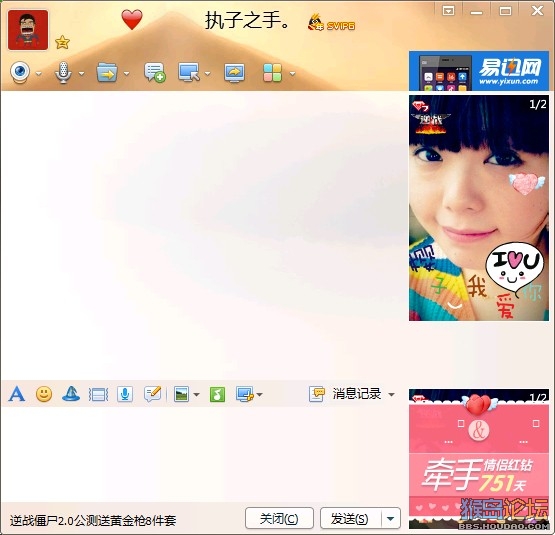The width and height of the screenshot is (555, 535).
Task: Click the contact's avatar picture
Action: [x=28, y=30]
